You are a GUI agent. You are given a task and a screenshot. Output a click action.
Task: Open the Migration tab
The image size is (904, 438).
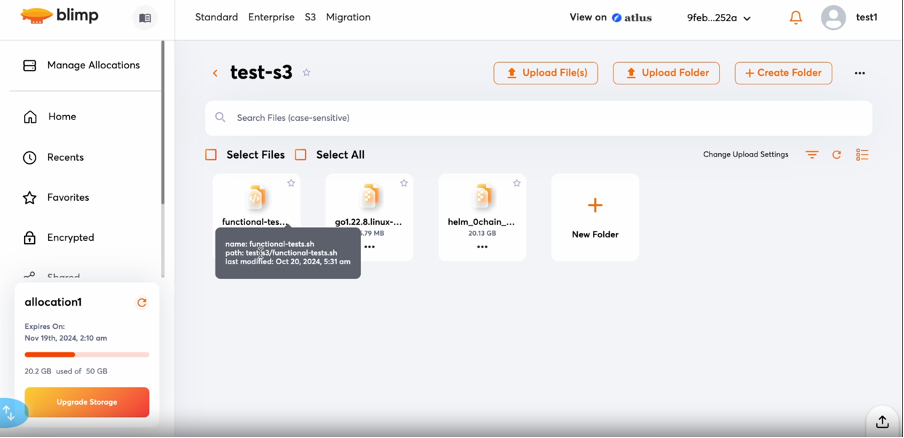pyautogui.click(x=348, y=17)
